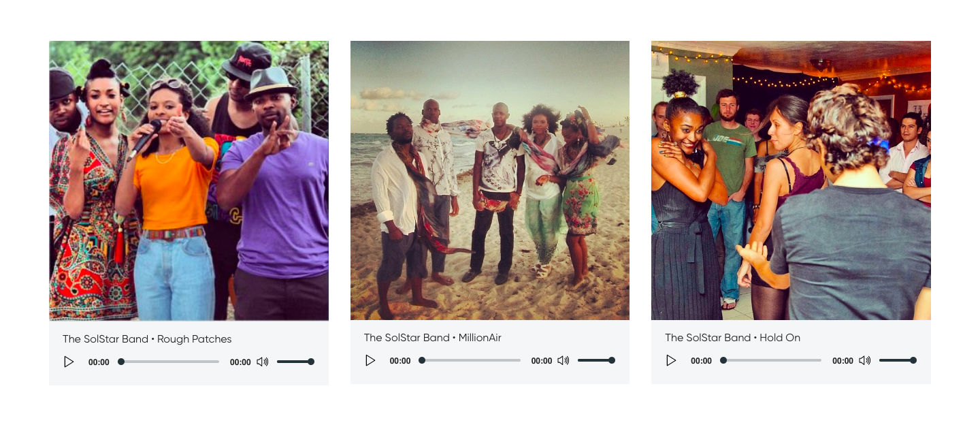
Task: Adjust the Rough Patches volume slider
Action: (295, 362)
